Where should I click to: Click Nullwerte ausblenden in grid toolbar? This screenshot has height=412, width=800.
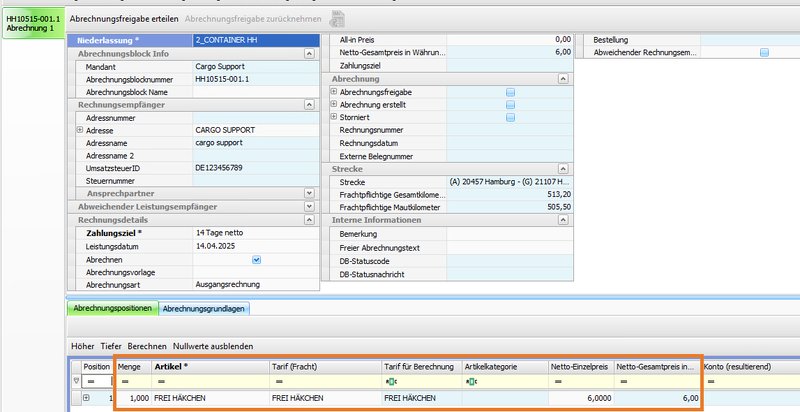point(214,345)
